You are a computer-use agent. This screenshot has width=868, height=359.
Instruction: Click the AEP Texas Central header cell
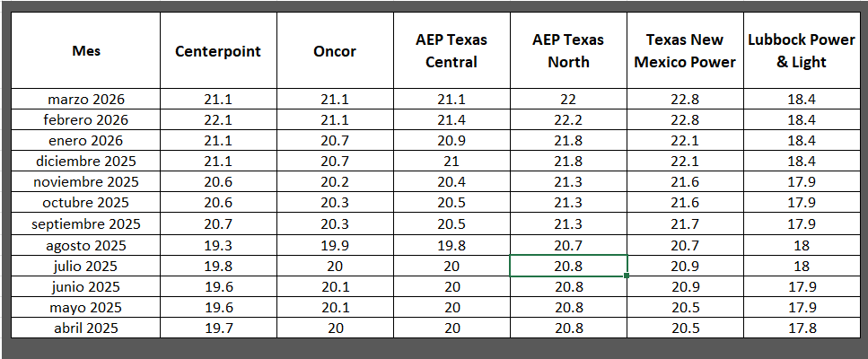452,51
